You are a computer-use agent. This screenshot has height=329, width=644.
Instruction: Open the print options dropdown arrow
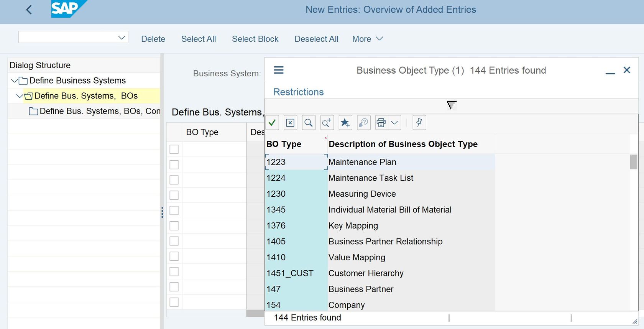(x=394, y=123)
